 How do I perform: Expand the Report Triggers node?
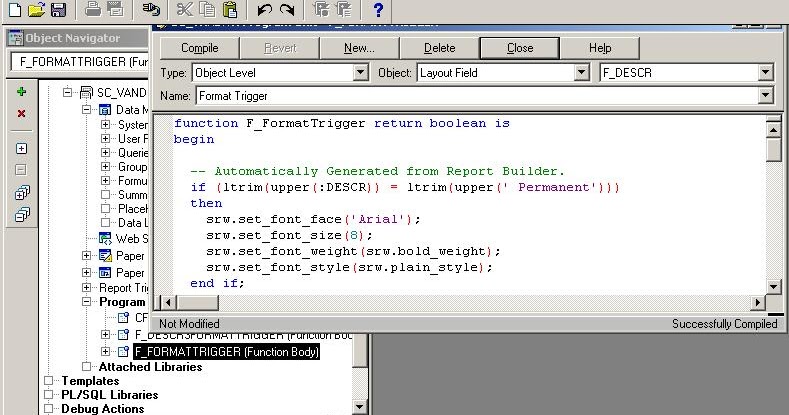coord(87,287)
